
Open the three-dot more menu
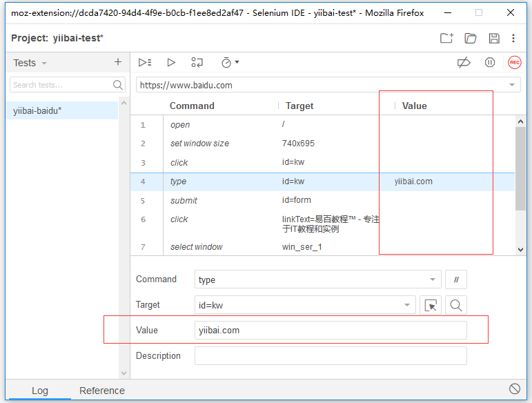[513, 38]
